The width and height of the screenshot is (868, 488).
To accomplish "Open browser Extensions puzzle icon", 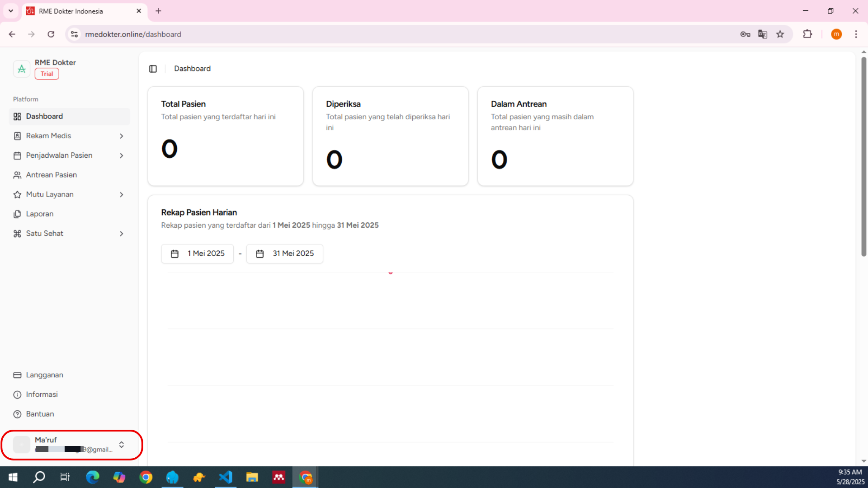I will (x=807, y=34).
